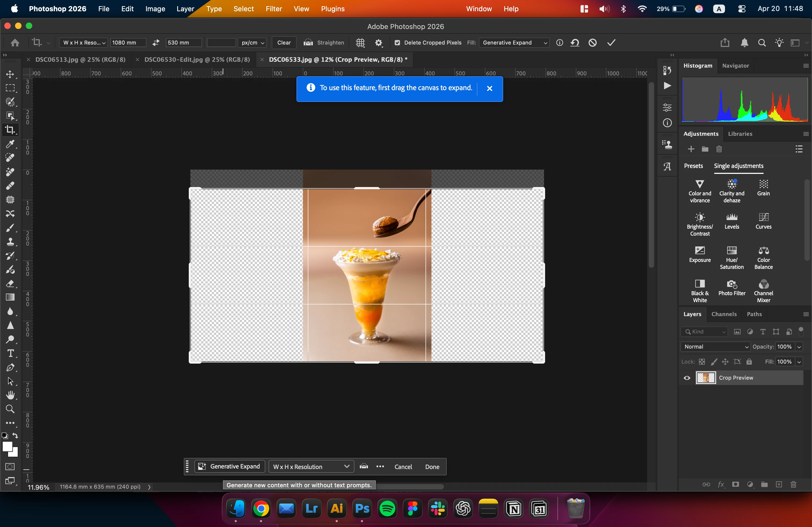Swap width and height values
The height and width of the screenshot is (527, 812).
click(x=156, y=43)
